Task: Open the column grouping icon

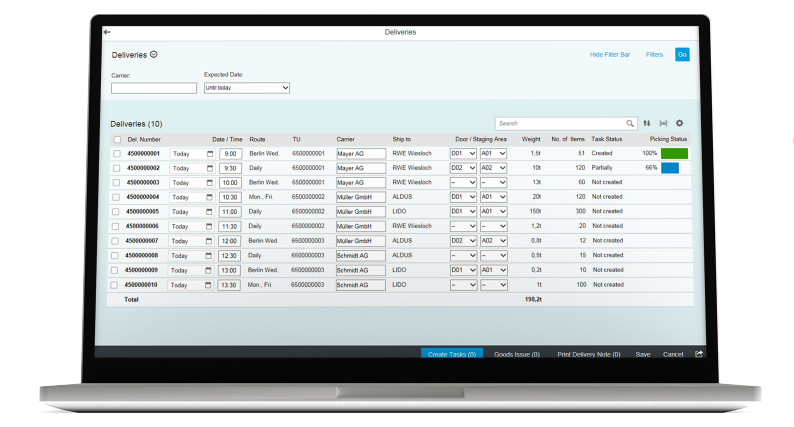Action: coord(663,123)
